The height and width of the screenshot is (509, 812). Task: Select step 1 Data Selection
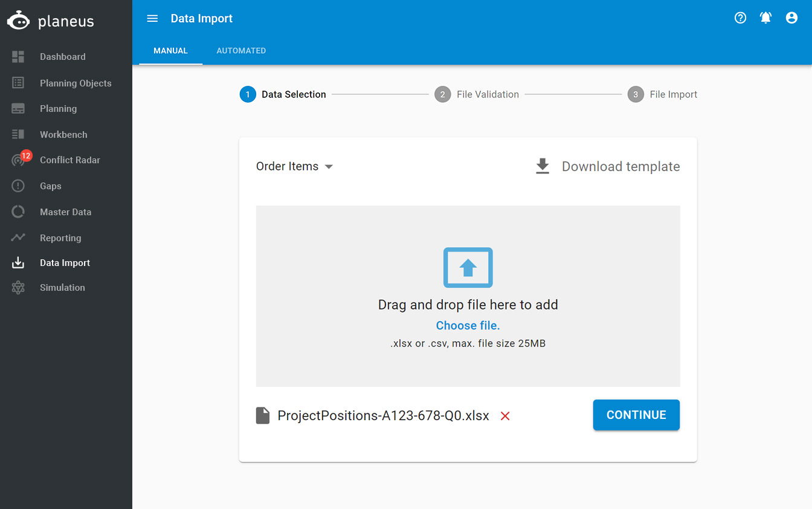tap(283, 94)
